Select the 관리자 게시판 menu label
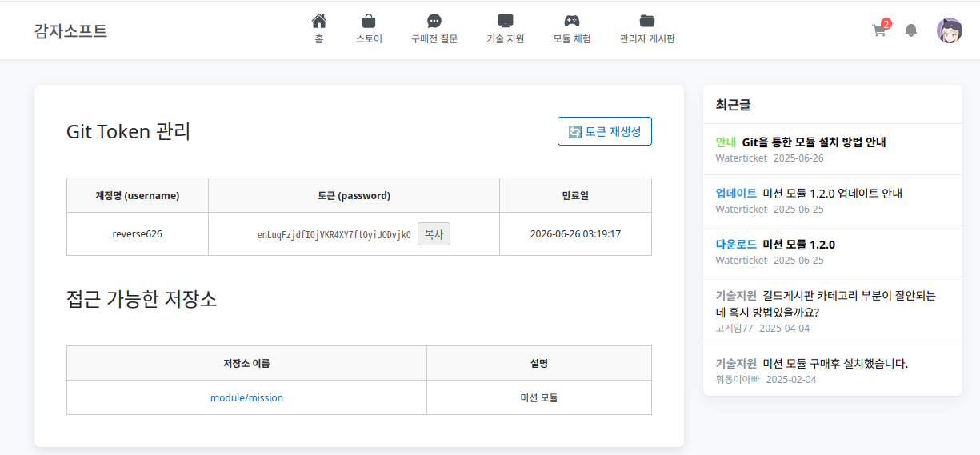Screen dimensions: 980x455 coord(647,38)
